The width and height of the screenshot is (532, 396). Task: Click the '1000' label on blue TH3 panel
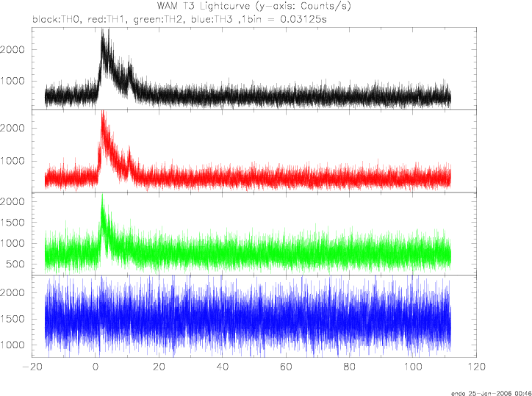(12, 345)
